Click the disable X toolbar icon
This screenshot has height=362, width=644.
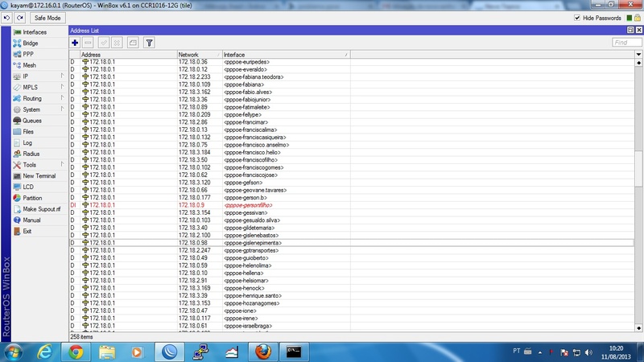pos(117,43)
